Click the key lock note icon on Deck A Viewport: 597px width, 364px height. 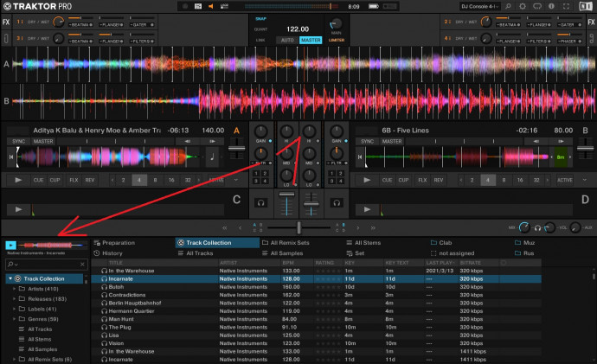(x=212, y=156)
